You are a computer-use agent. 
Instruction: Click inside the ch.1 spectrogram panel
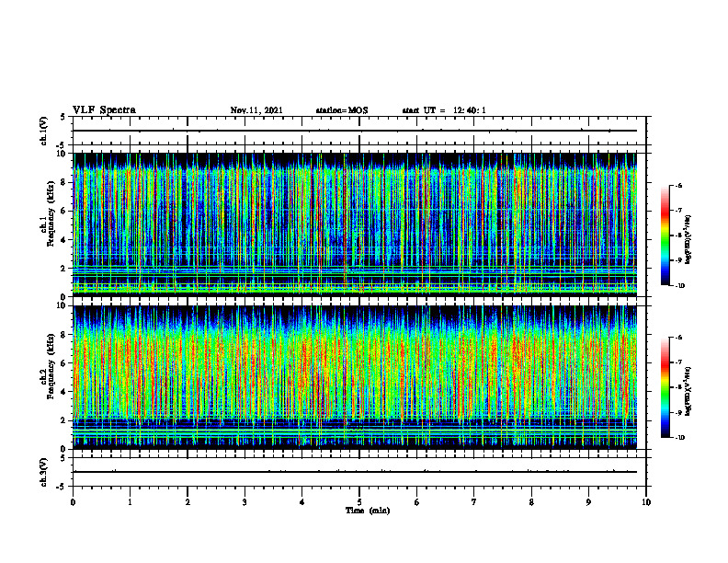(355, 224)
